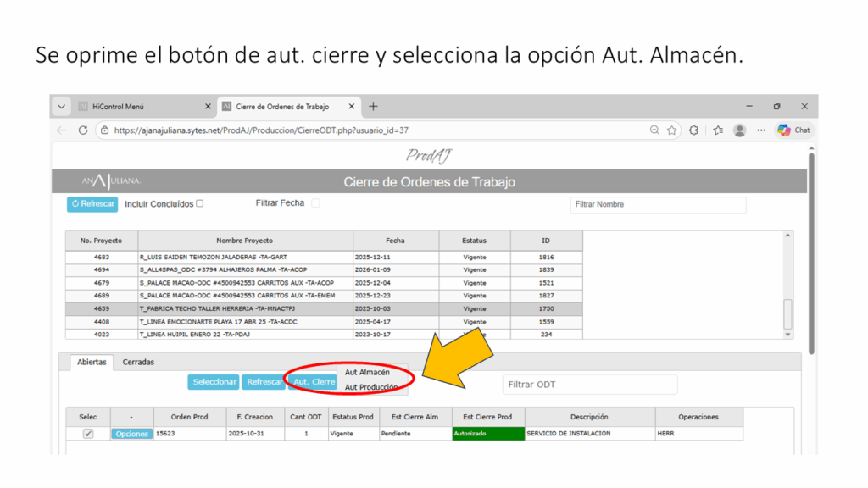Reload the page with the browser refresh icon
The width and height of the screenshot is (868, 488).
83,130
